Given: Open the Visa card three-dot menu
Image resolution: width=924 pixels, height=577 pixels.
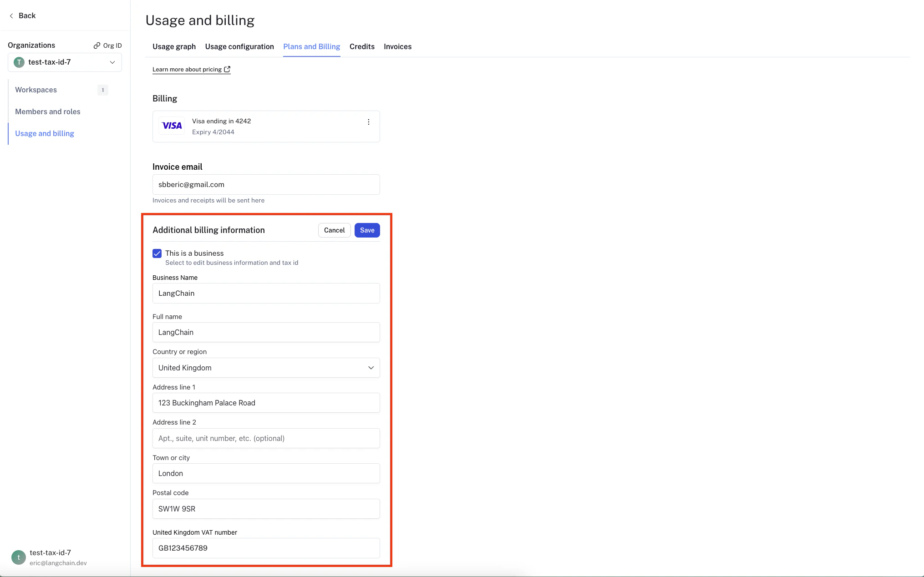Looking at the screenshot, I should [x=369, y=122].
